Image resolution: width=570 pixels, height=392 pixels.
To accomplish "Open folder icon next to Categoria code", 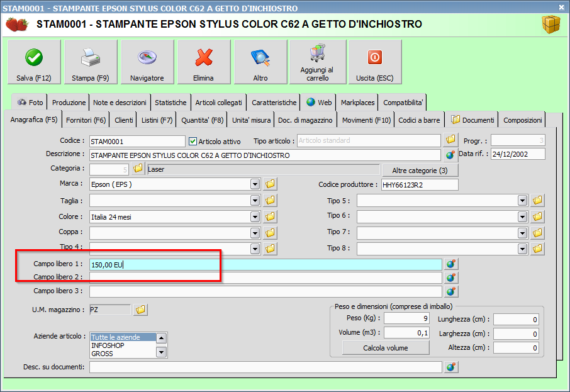I will click(138, 169).
